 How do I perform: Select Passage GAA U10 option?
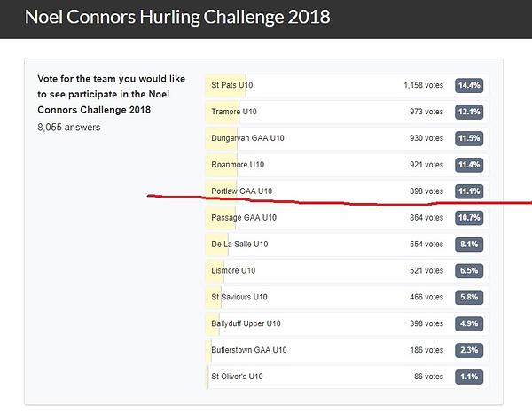click(x=347, y=217)
